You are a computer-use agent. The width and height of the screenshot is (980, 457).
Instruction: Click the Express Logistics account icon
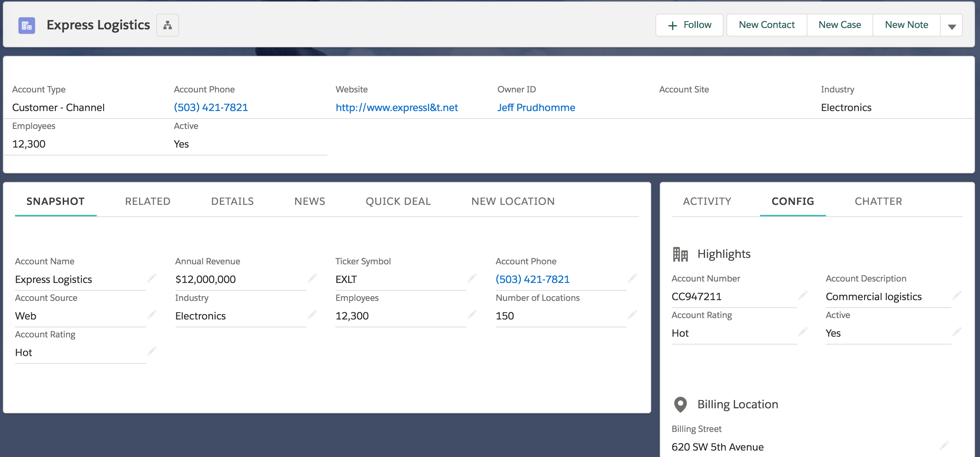[x=27, y=25]
